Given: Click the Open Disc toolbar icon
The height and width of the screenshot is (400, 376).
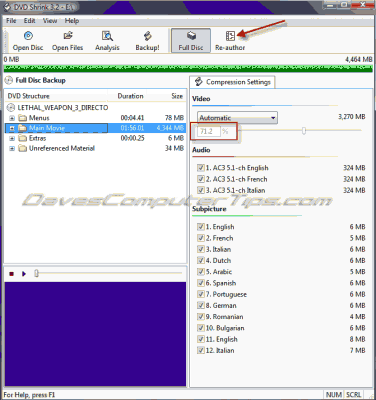Looking at the screenshot, I should (x=28, y=41).
